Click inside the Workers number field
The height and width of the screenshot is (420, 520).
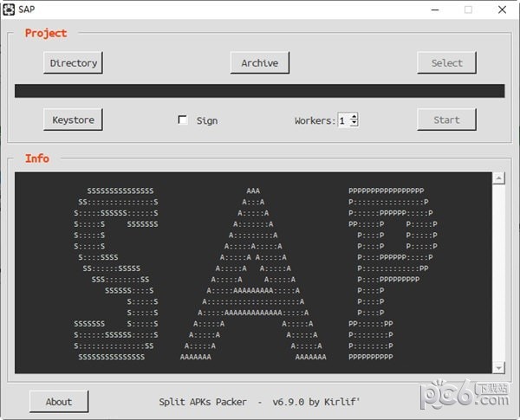click(344, 120)
